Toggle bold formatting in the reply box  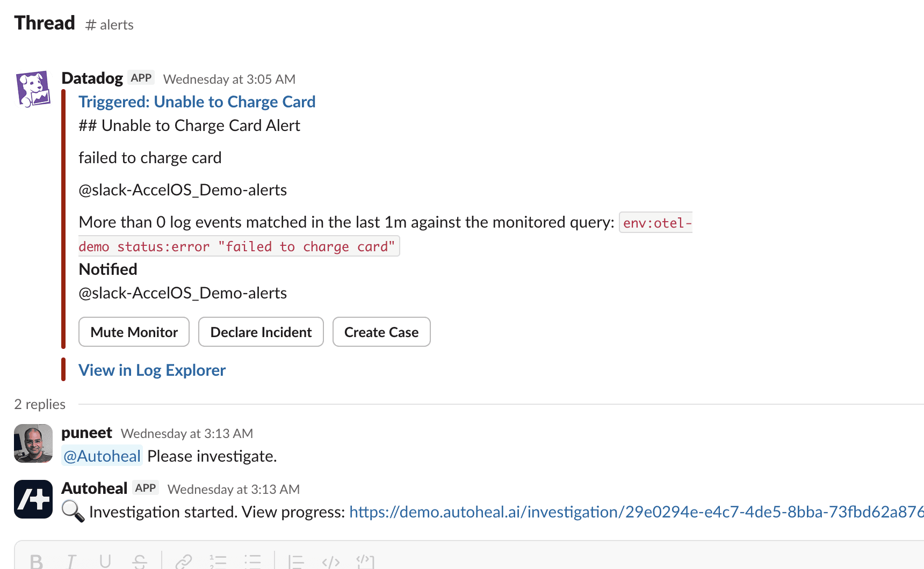tap(37, 561)
